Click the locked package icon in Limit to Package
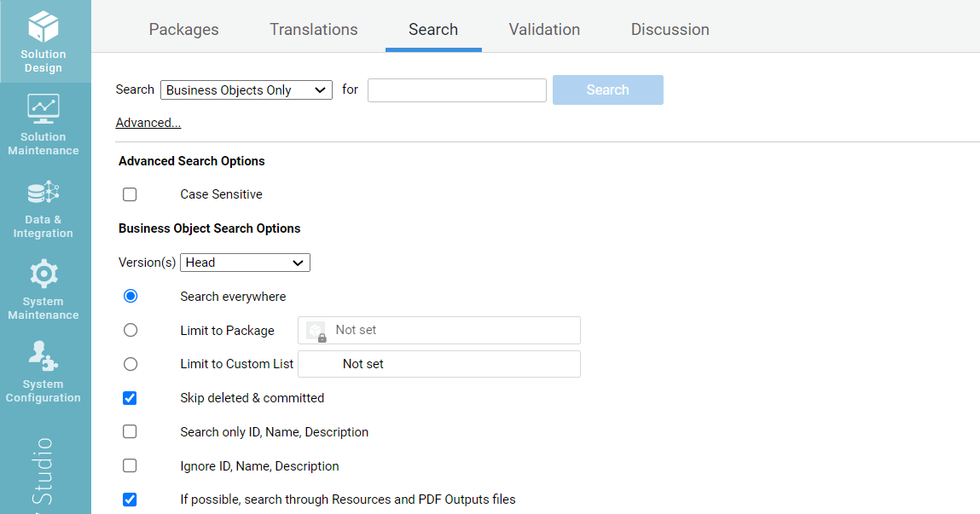Viewport: 980px width, 514px height. (x=316, y=331)
